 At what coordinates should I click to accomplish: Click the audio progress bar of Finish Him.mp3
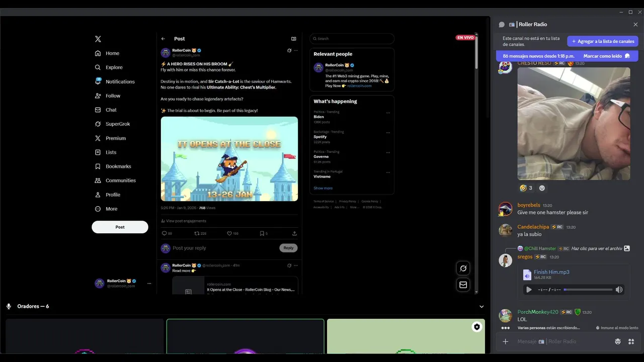(588, 290)
